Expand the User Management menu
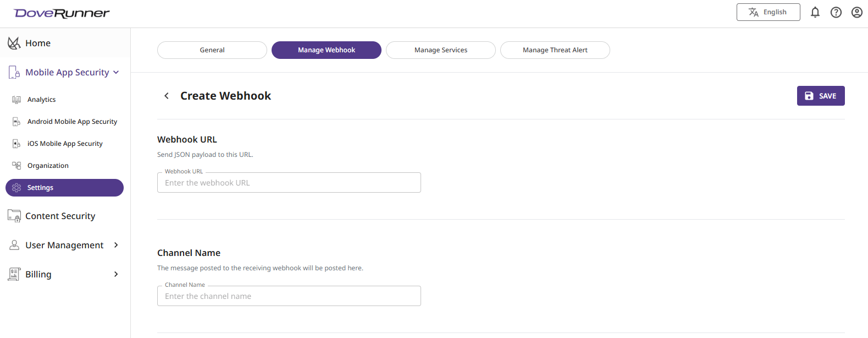Image resolution: width=868 pixels, height=338 pixels. (x=115, y=245)
